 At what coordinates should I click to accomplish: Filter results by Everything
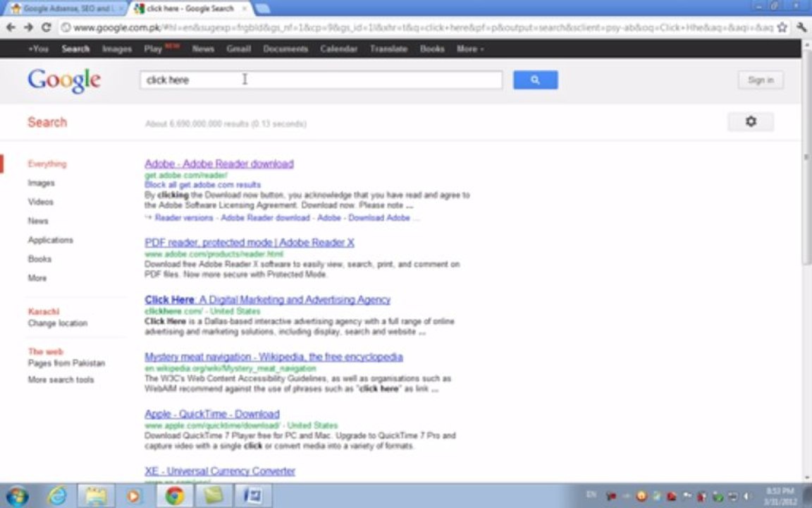47,164
